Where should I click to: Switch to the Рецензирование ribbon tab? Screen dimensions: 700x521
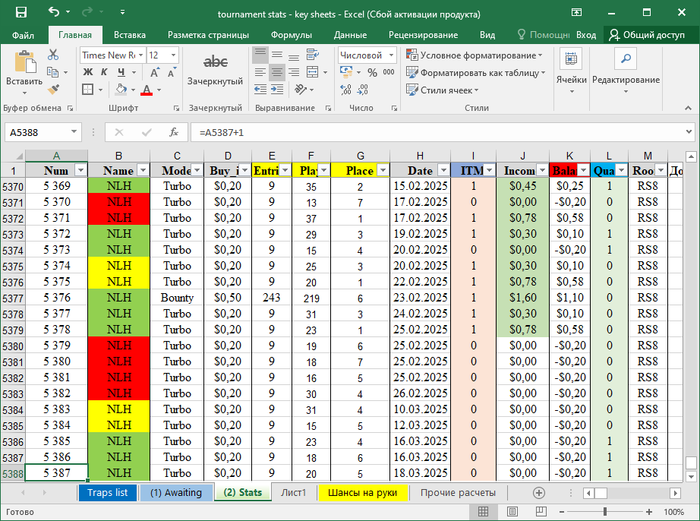423,35
